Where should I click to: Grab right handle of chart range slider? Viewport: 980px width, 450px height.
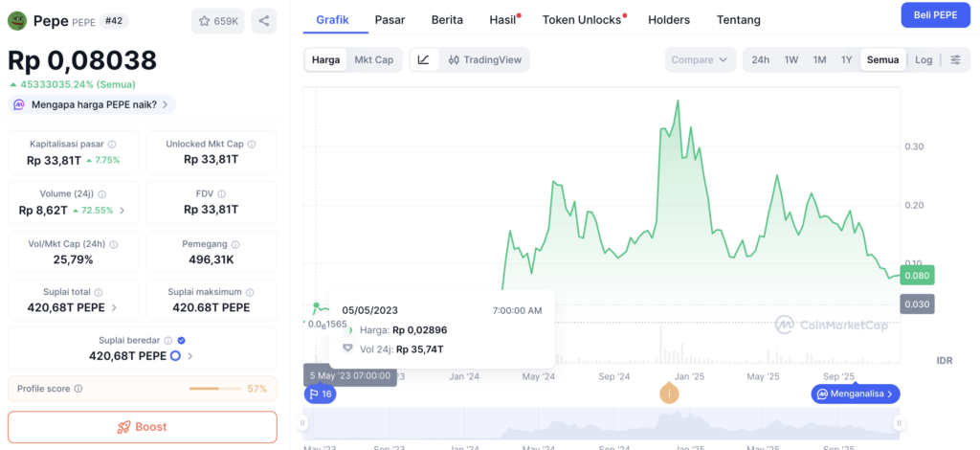pyautogui.click(x=899, y=423)
